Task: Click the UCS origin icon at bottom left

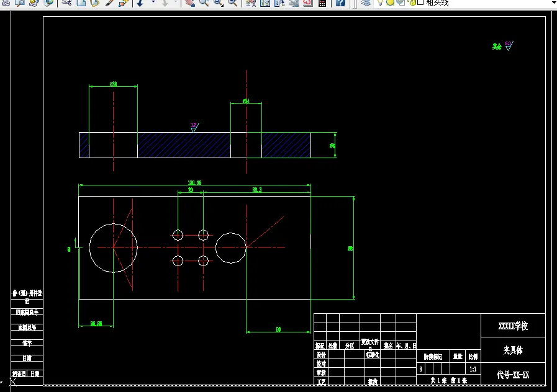Action: 13,381
